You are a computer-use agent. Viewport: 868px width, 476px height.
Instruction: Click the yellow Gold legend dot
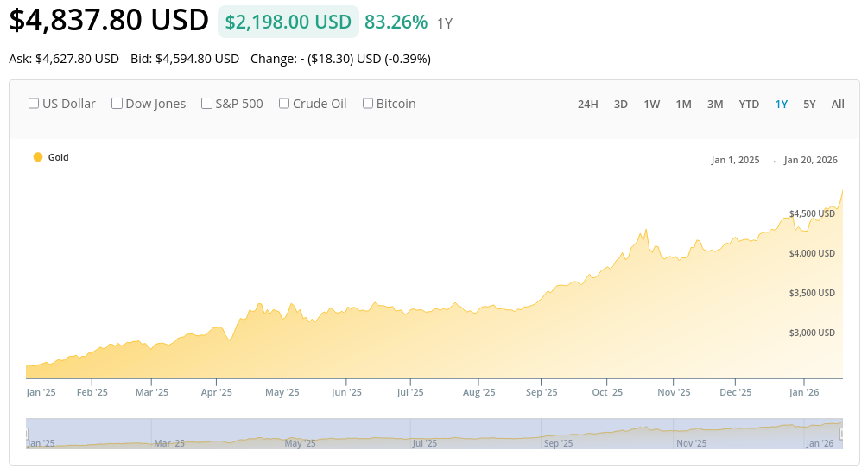(38, 157)
